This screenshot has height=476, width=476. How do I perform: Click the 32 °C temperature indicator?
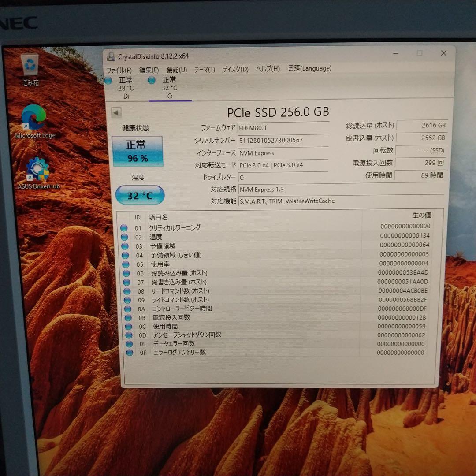139,195
